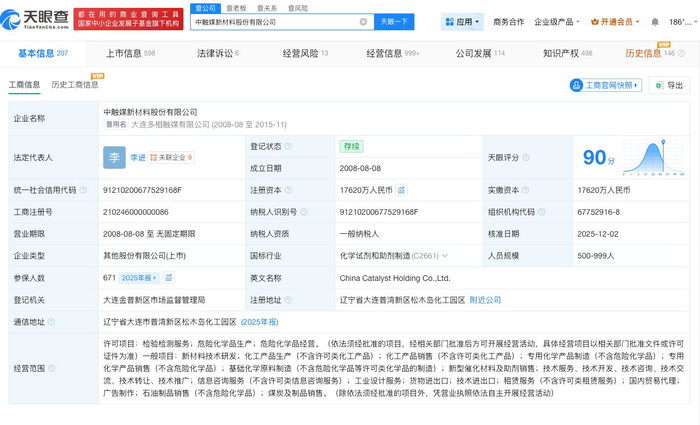Click the help icon beside 天眼评分

pos(526,158)
